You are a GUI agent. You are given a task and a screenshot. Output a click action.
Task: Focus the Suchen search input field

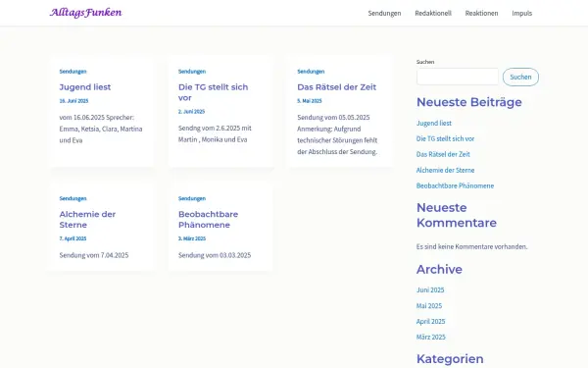458,77
